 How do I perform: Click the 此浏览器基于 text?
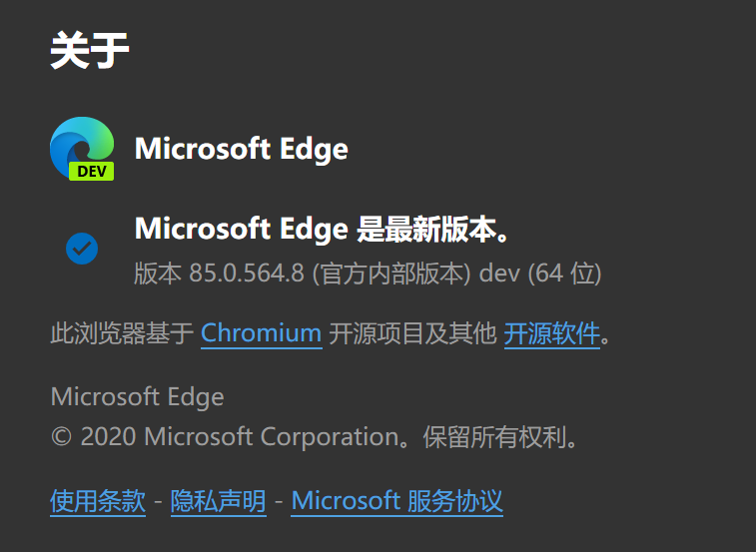(121, 333)
